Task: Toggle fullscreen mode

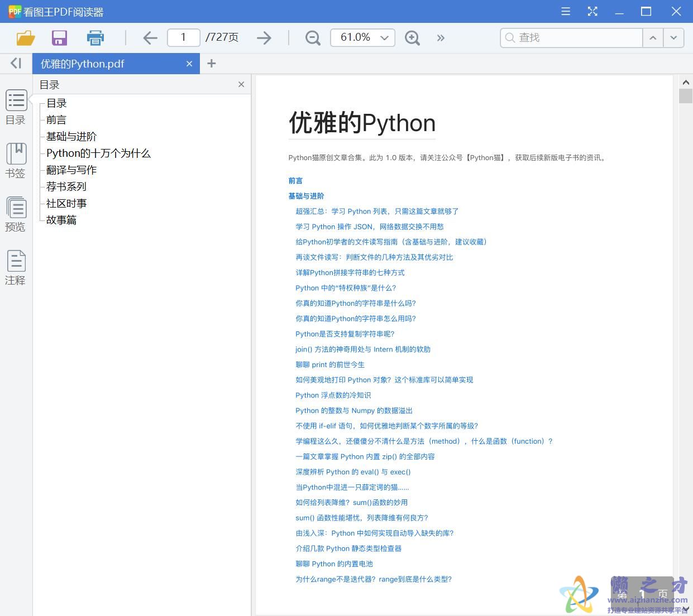Action: pos(592,11)
